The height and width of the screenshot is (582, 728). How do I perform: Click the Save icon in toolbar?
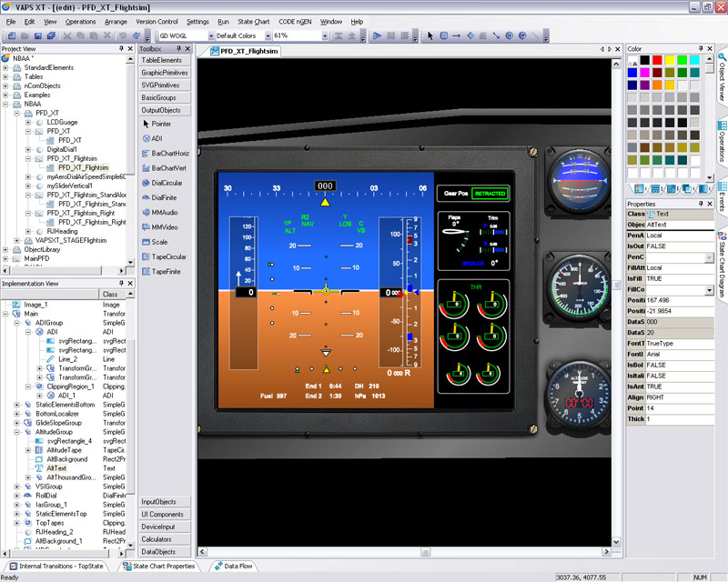(40, 35)
